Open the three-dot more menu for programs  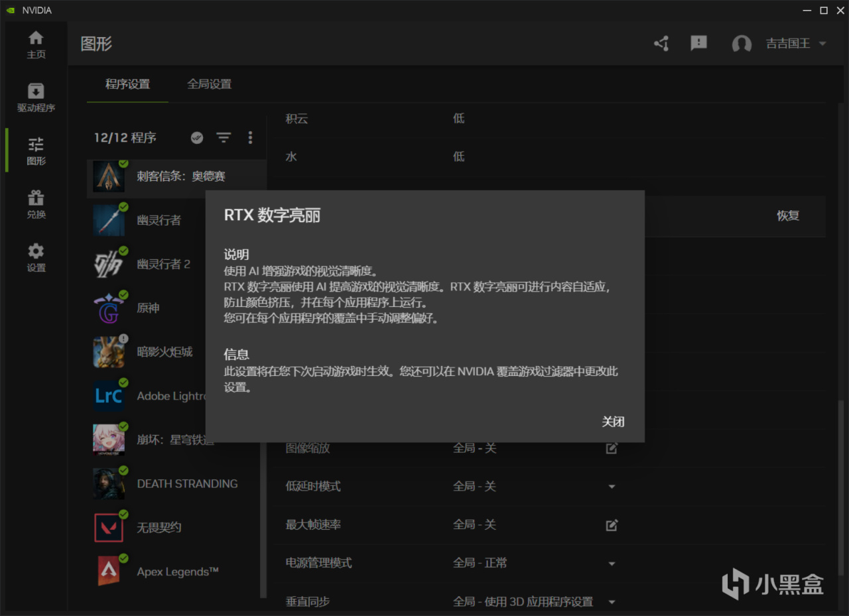[250, 137]
